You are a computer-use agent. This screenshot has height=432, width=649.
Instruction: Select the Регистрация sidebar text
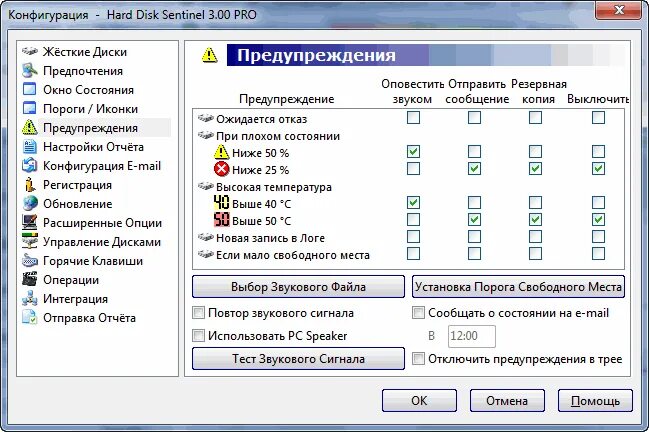(x=77, y=185)
